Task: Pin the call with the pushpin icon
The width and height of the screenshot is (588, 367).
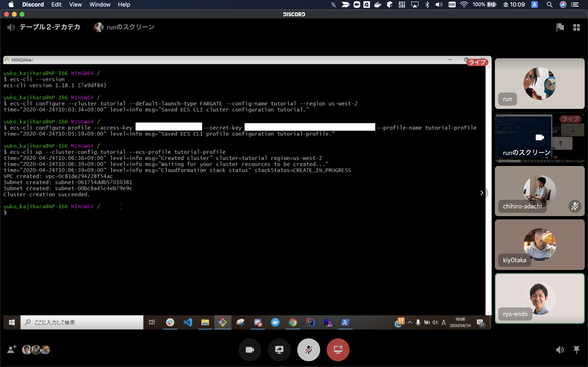Action: coord(576,350)
